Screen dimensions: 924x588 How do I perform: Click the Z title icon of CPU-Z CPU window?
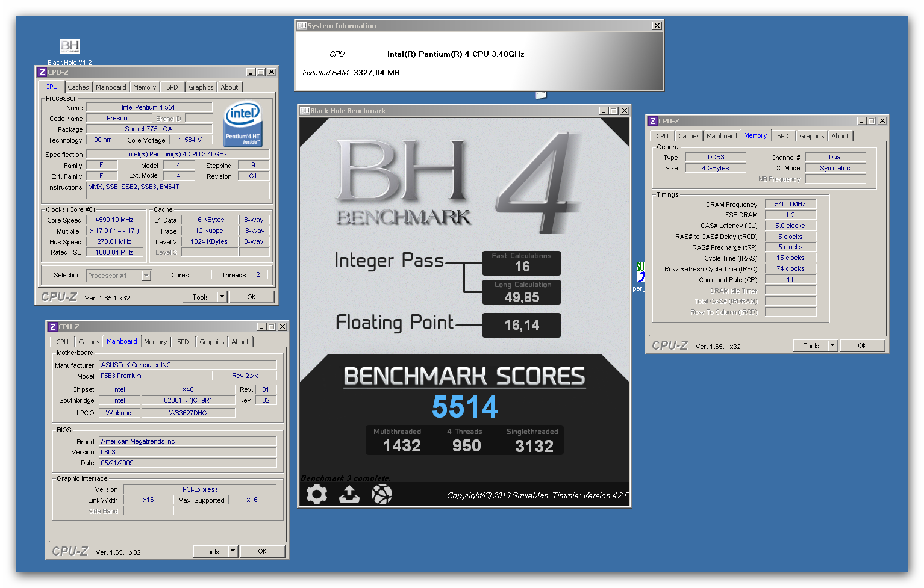42,72
